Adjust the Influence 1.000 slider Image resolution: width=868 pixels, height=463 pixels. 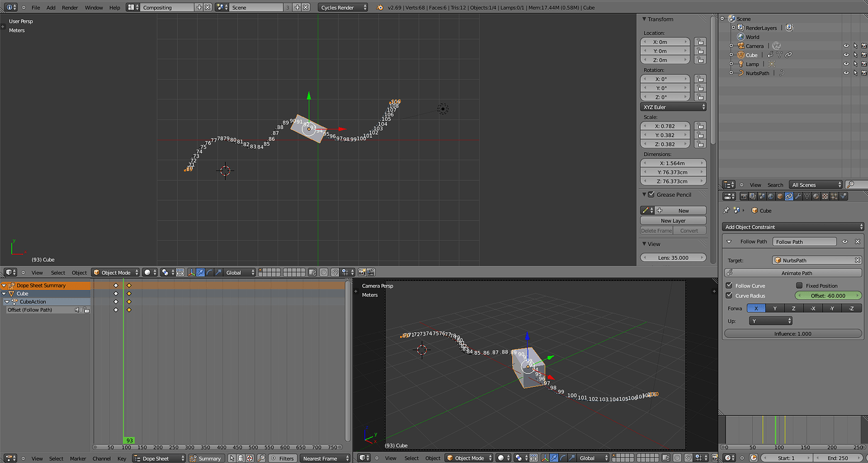[x=793, y=333]
